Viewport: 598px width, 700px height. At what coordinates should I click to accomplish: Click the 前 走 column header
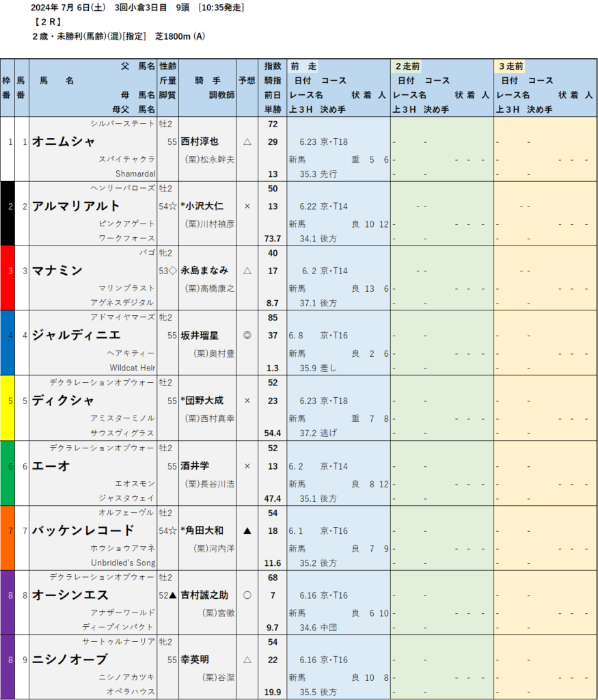pos(303,66)
